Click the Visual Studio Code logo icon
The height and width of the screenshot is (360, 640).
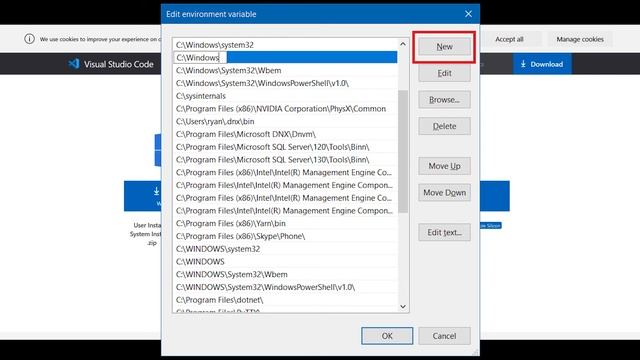pos(74,64)
